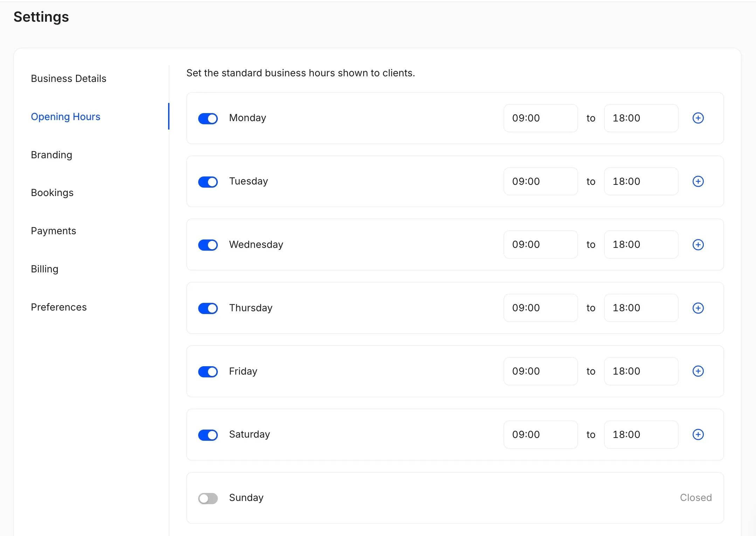Screen dimensions: 756x536
Task: Click the plus icon on the Wednesday row
Action: (698, 245)
